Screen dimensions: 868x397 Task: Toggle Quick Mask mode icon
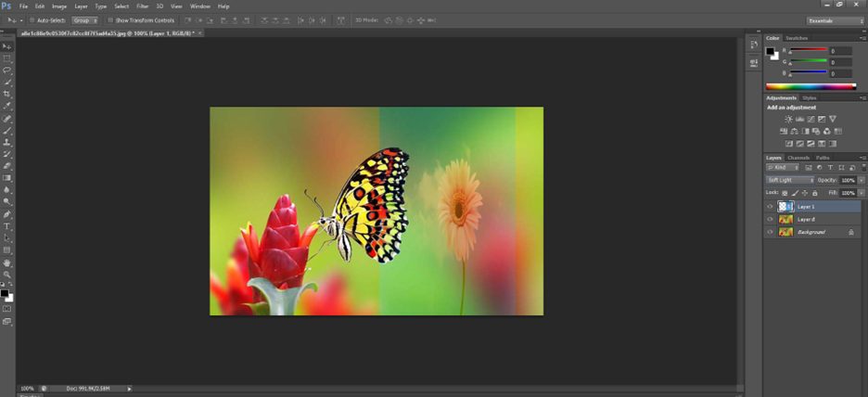point(7,308)
